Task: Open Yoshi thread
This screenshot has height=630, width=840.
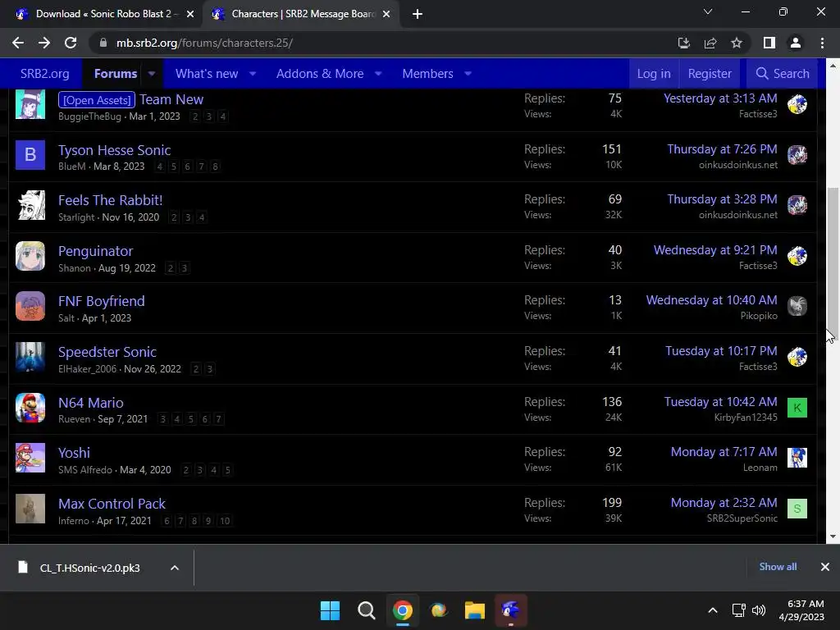Action: 74,453
